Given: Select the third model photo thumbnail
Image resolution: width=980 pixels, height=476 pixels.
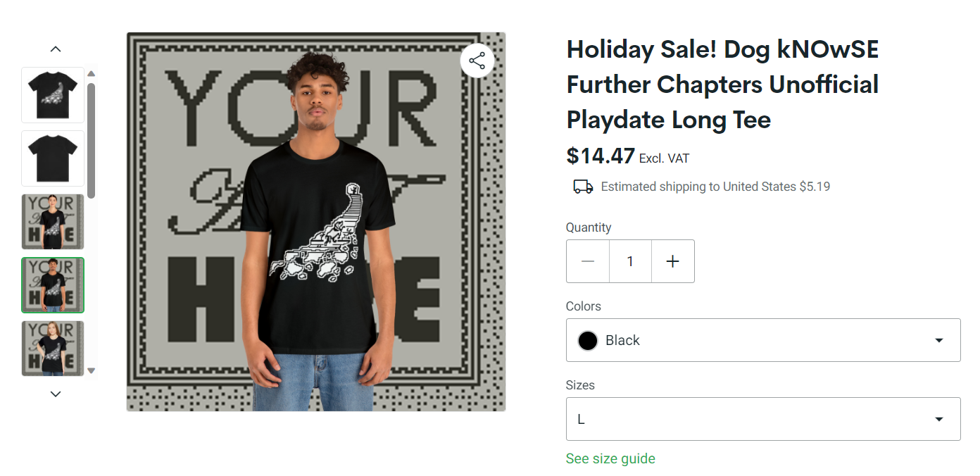Looking at the screenshot, I should 53,222.
